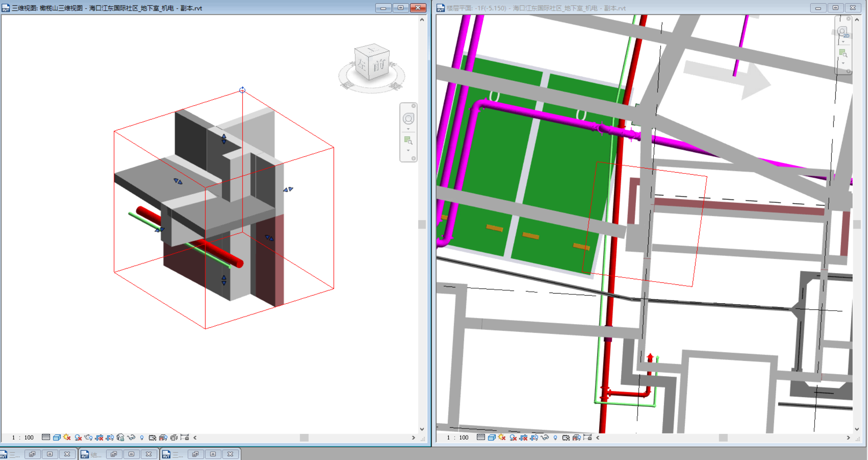Toggle Reveal Constraints in floor plan bar
This screenshot has height=460, width=868.
(x=587, y=438)
